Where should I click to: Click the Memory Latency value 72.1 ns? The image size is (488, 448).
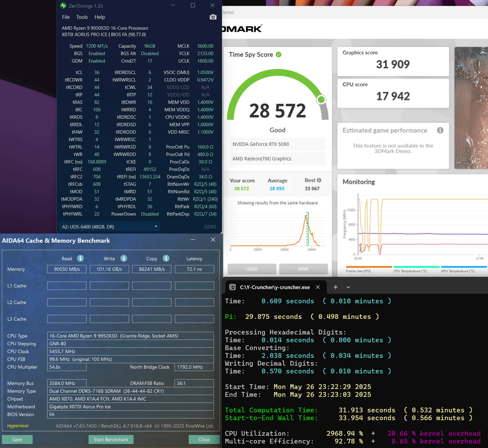click(194, 269)
